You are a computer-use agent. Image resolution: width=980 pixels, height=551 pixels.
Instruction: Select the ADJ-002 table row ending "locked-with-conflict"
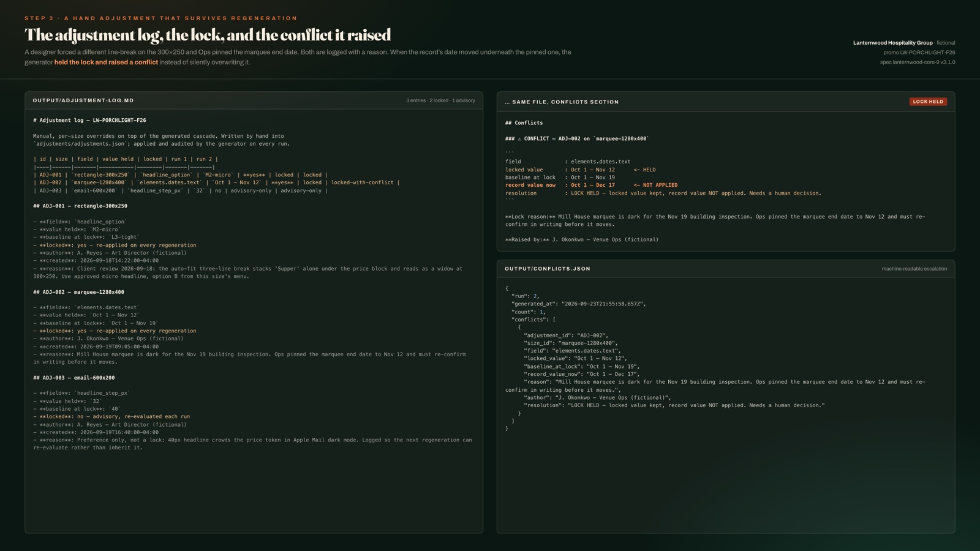click(x=216, y=182)
